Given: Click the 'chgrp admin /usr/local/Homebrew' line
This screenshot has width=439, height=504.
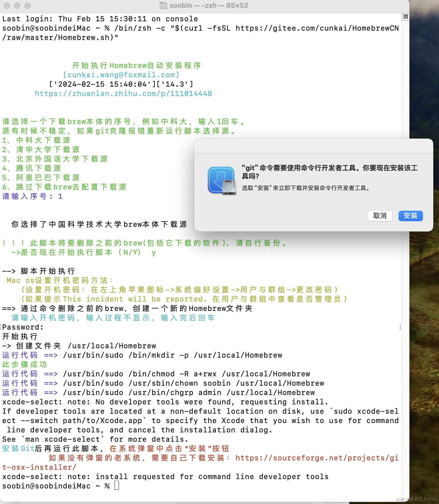Looking at the screenshot, I should [x=159, y=392].
